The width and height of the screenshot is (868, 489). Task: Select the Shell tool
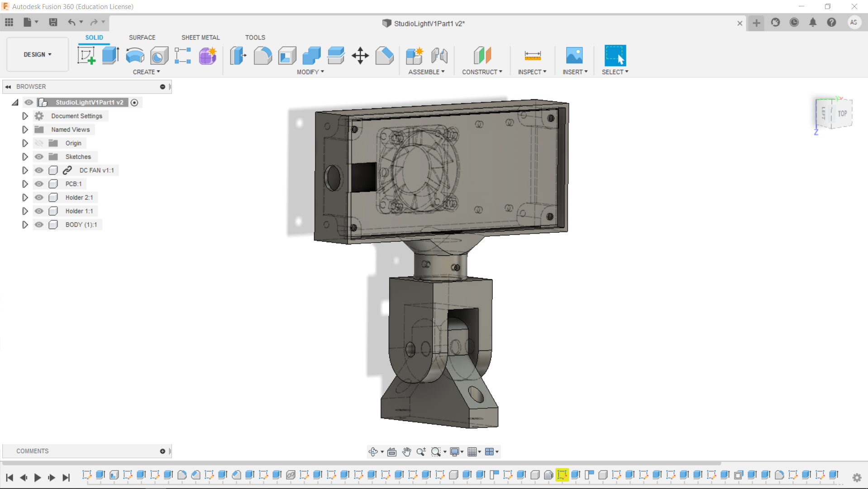pos(287,56)
